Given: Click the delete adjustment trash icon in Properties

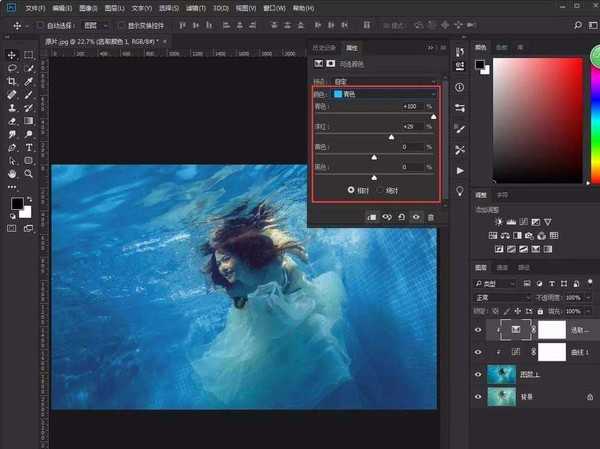Looking at the screenshot, I should (431, 216).
